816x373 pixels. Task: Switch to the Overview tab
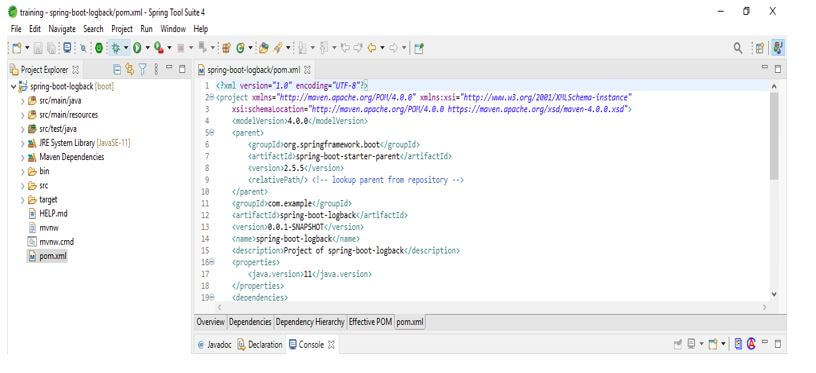210,322
